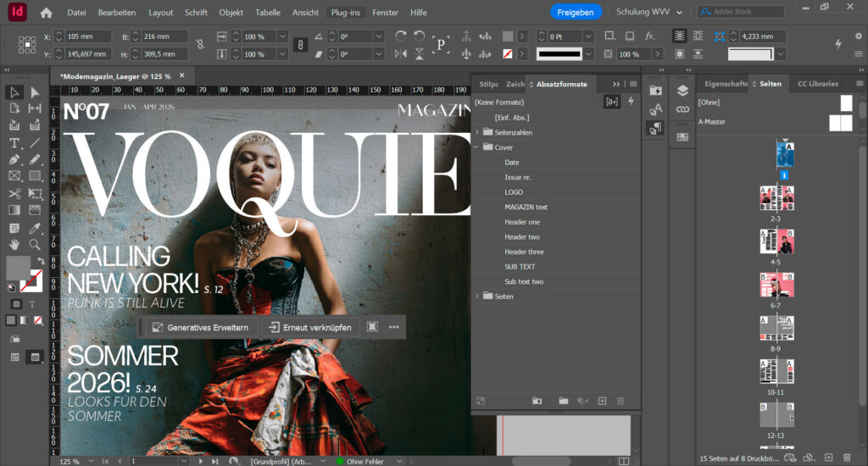This screenshot has width=868, height=466.
Task: Select the Gradient Swatch tool
Action: click(x=14, y=210)
